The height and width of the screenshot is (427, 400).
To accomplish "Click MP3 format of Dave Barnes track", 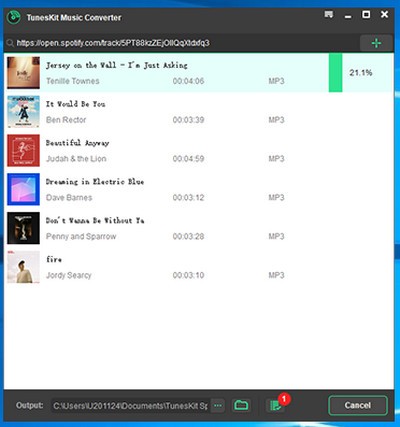I will [276, 198].
